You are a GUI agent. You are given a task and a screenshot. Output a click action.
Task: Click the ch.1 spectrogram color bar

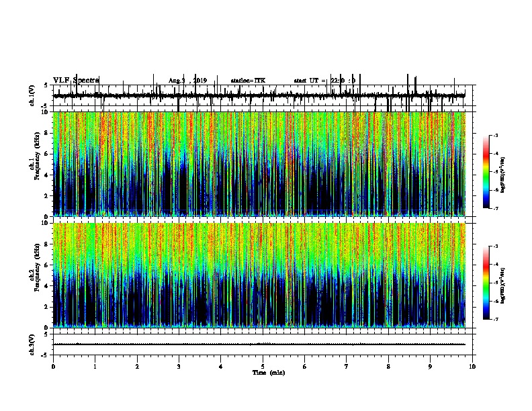[486, 172]
